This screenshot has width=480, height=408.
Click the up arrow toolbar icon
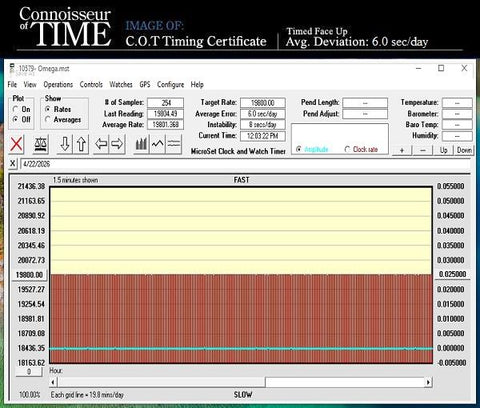(81, 144)
